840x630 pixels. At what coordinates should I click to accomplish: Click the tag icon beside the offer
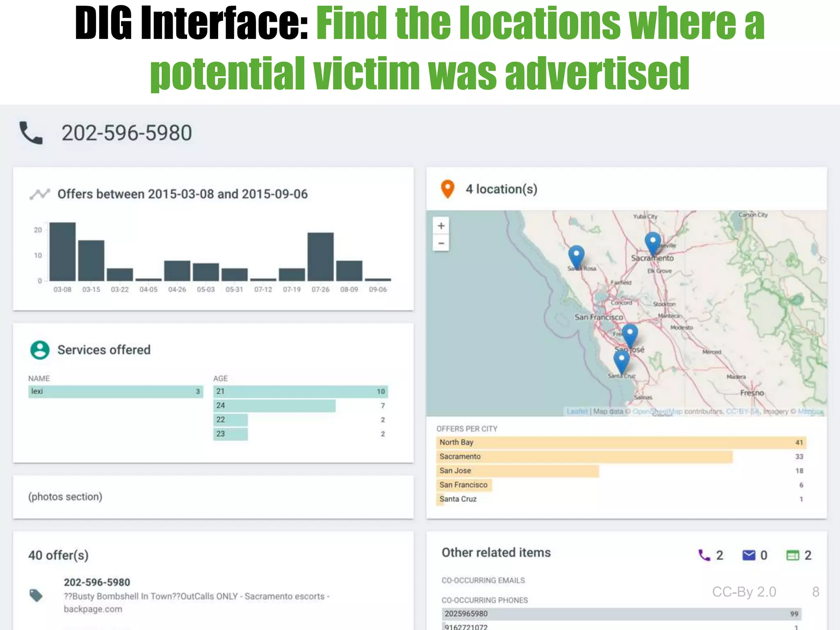tap(36, 595)
